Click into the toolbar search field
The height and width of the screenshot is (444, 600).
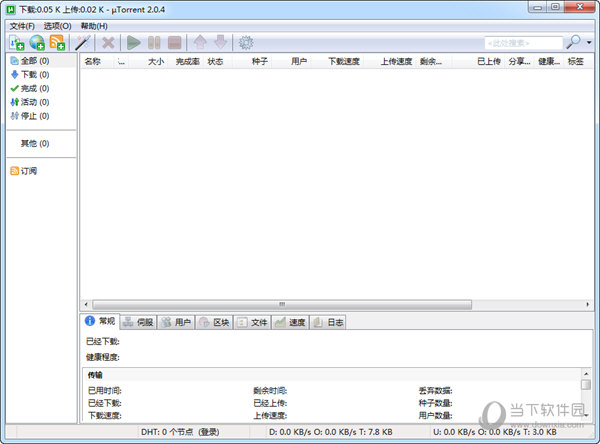pos(523,43)
